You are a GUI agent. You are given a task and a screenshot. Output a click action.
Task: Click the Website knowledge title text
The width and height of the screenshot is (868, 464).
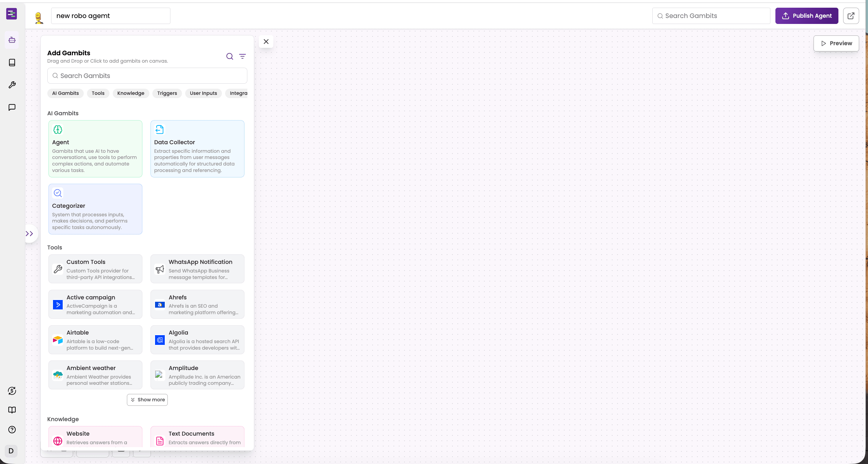pos(78,434)
